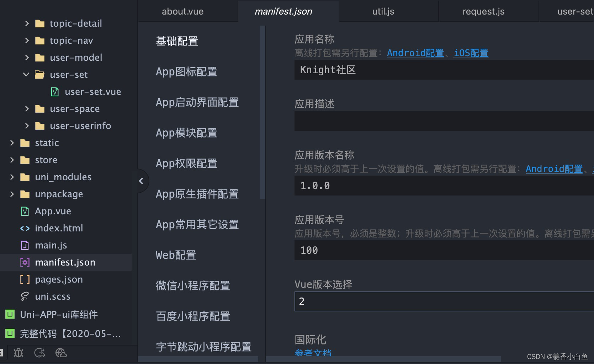594x364 pixels.
Task: Open App权限配置 section
Action: click(186, 164)
